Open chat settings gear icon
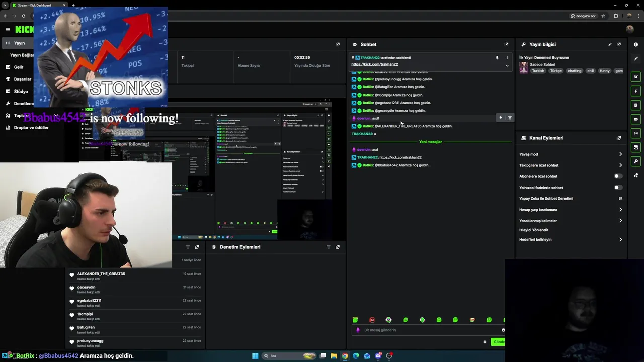The width and height of the screenshot is (644, 362). (485, 342)
